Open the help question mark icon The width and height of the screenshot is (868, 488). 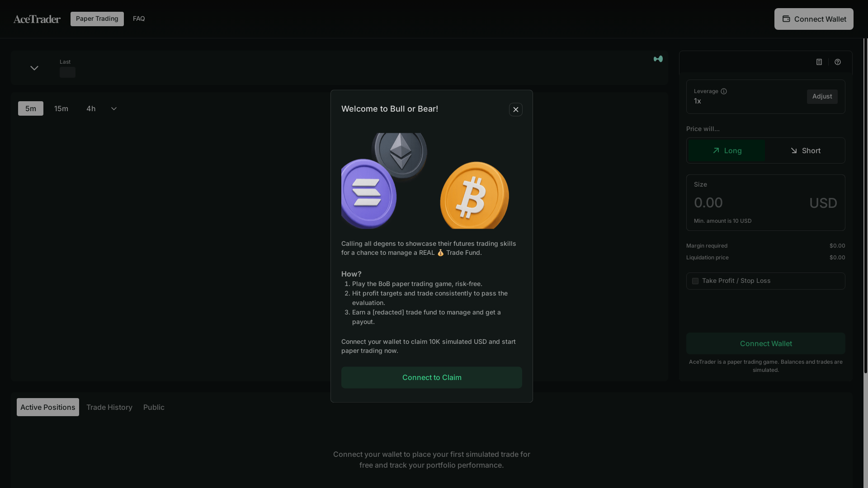pyautogui.click(x=838, y=62)
